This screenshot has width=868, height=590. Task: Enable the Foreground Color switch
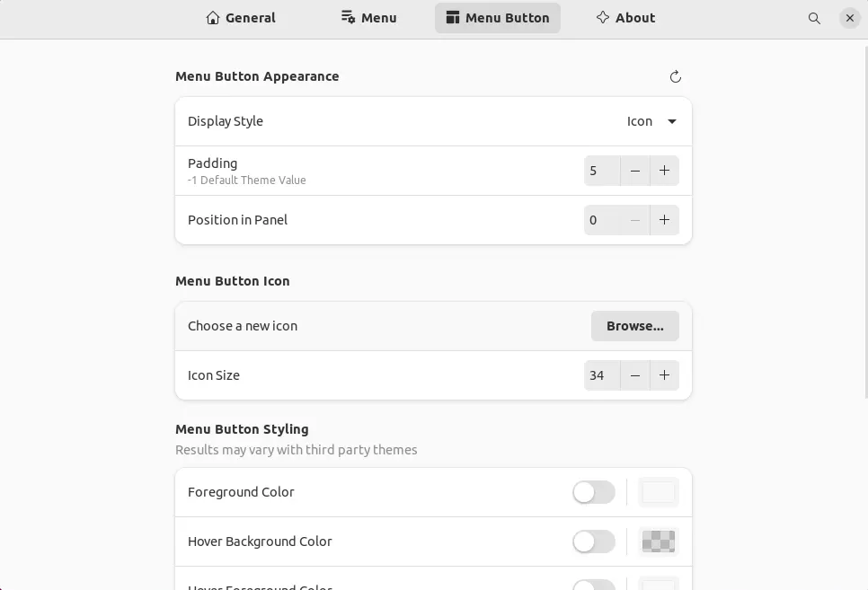pos(593,492)
